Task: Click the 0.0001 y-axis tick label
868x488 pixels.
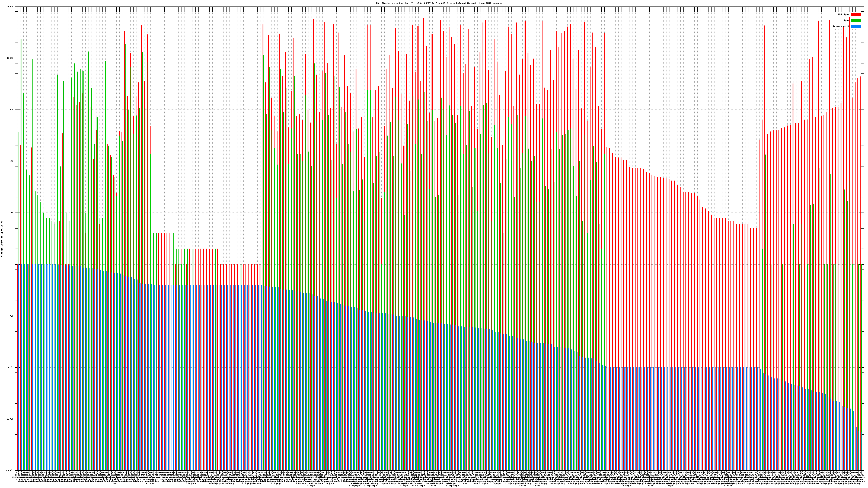Action: [10, 470]
